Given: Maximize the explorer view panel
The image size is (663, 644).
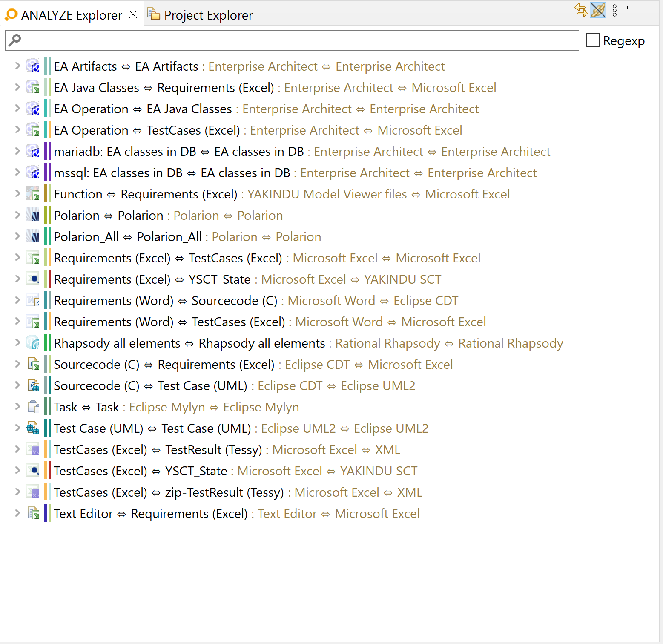Looking at the screenshot, I should tap(648, 10).
